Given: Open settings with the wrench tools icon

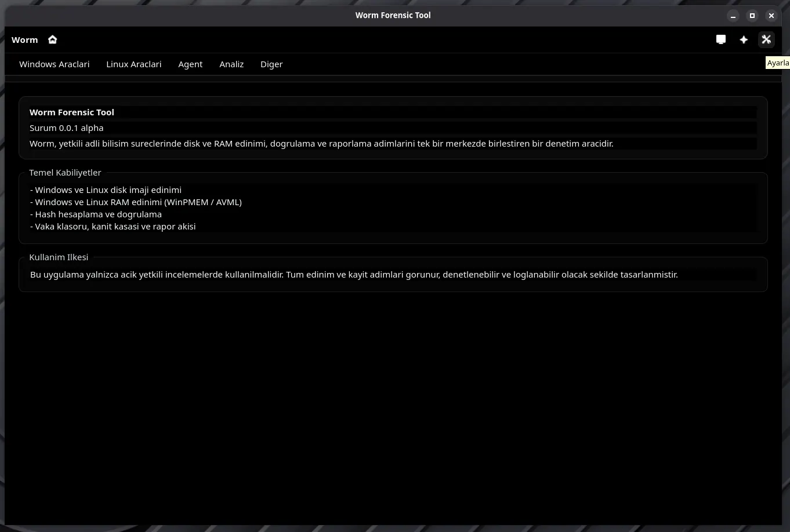Looking at the screenshot, I should pyautogui.click(x=766, y=39).
